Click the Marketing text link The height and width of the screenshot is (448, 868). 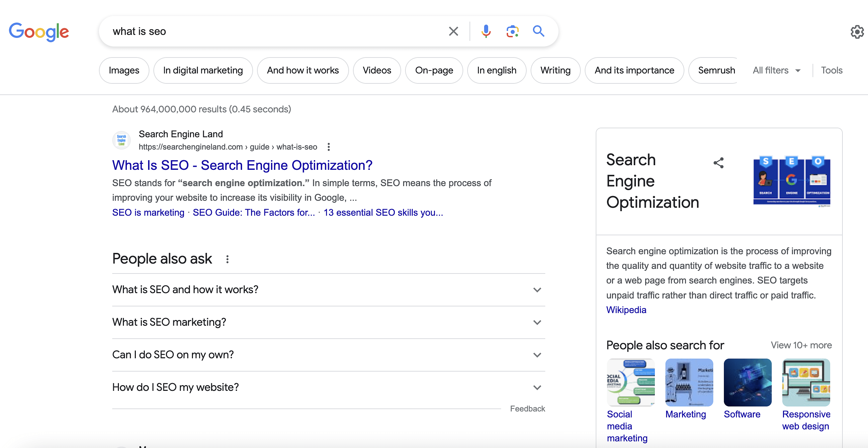coord(685,414)
